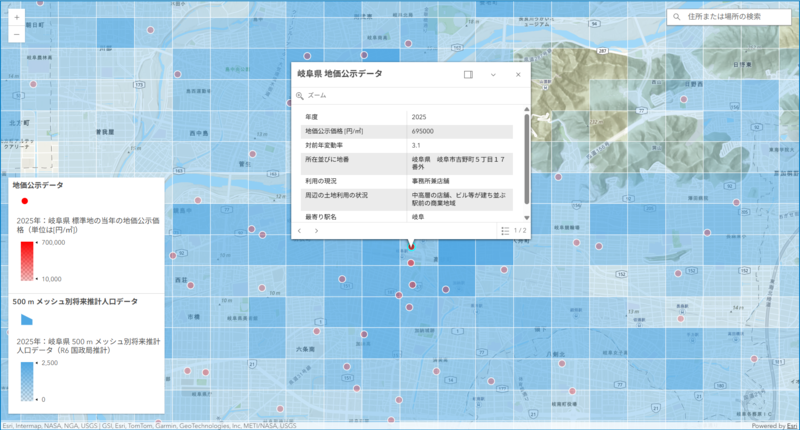Click the 日野東 map label
800x430 pixels.
[x=742, y=65]
